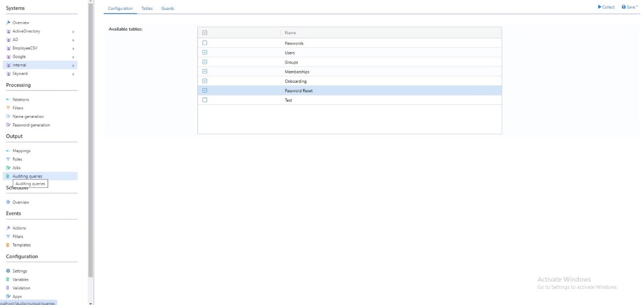Enable the Passwords table checkbox
This screenshot has width=644, height=305.
click(x=205, y=42)
